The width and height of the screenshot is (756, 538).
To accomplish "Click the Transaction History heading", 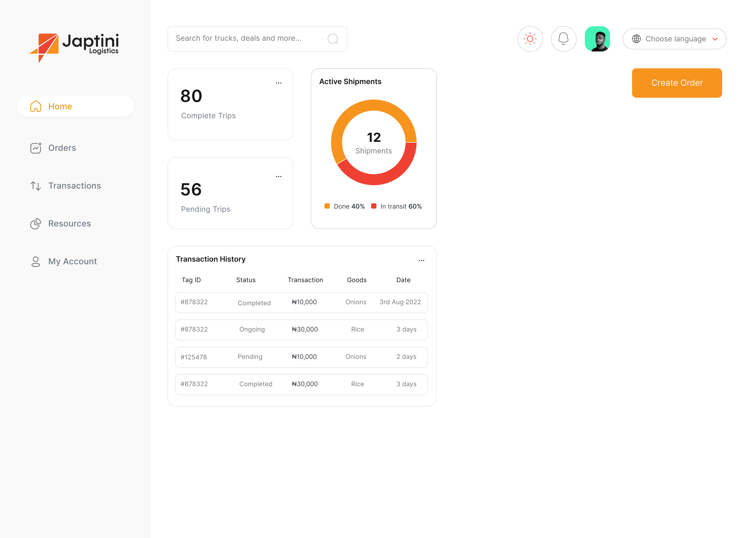I will (x=211, y=259).
